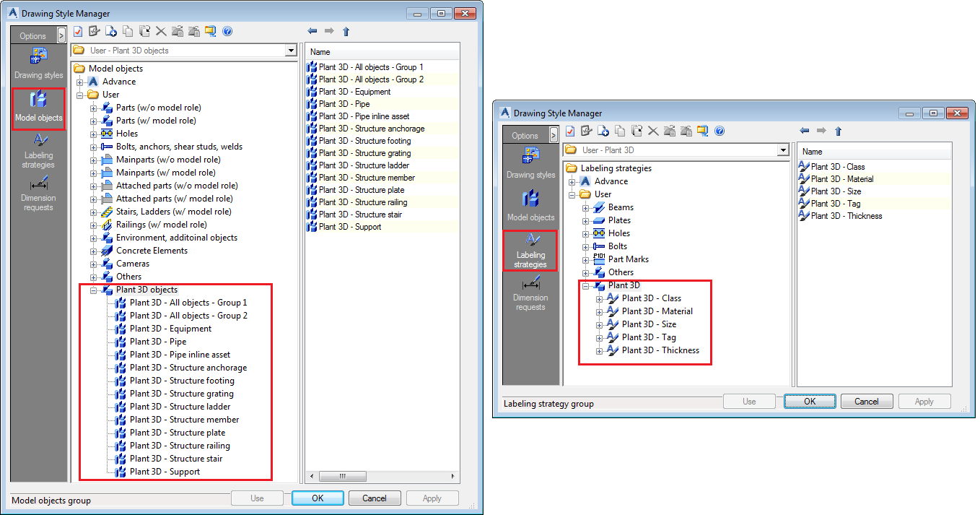Select 'Plant 3D - Structure ladder' in left tree
Viewport: 980px width, 515px height.
point(180,407)
